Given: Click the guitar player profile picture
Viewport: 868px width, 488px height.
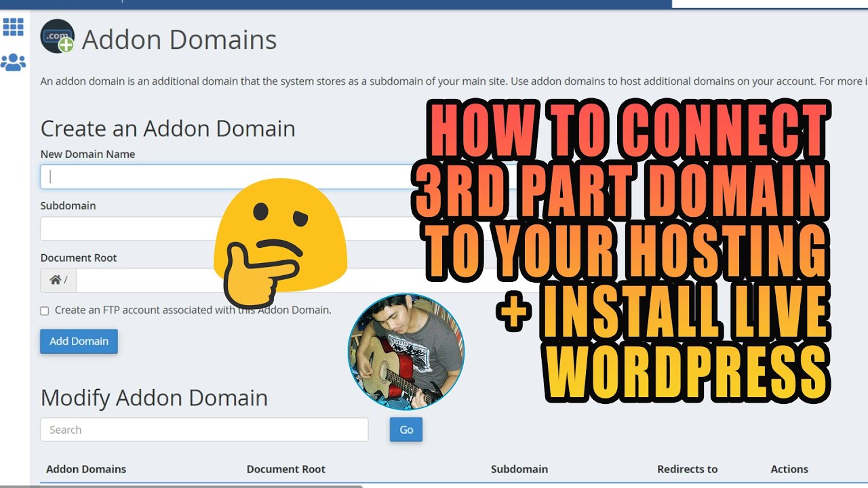Looking at the screenshot, I should tap(406, 351).
